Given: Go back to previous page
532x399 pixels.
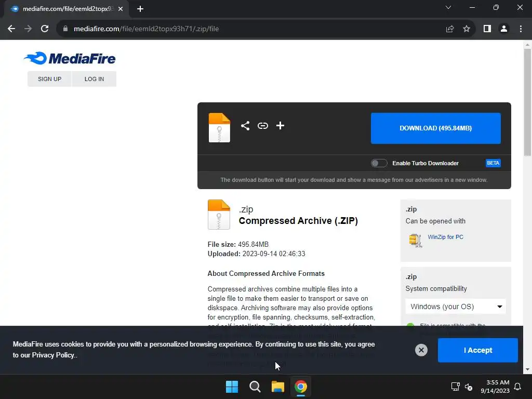Looking at the screenshot, I should click(11, 29).
